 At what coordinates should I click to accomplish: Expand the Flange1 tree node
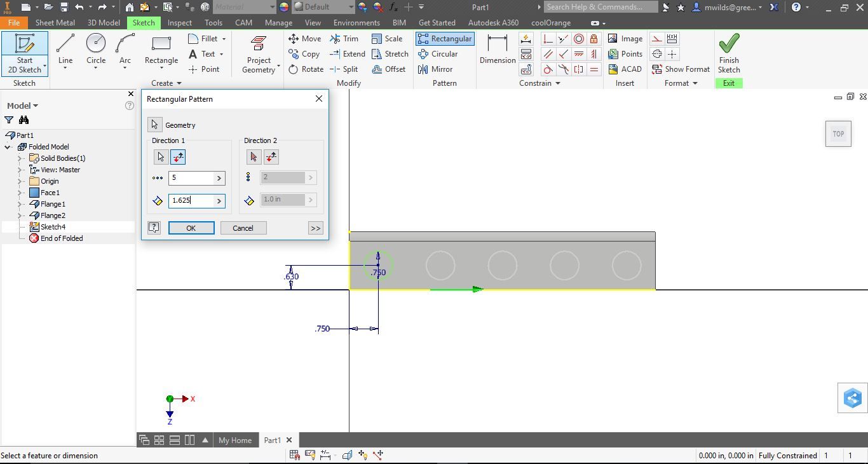pyautogui.click(x=20, y=204)
